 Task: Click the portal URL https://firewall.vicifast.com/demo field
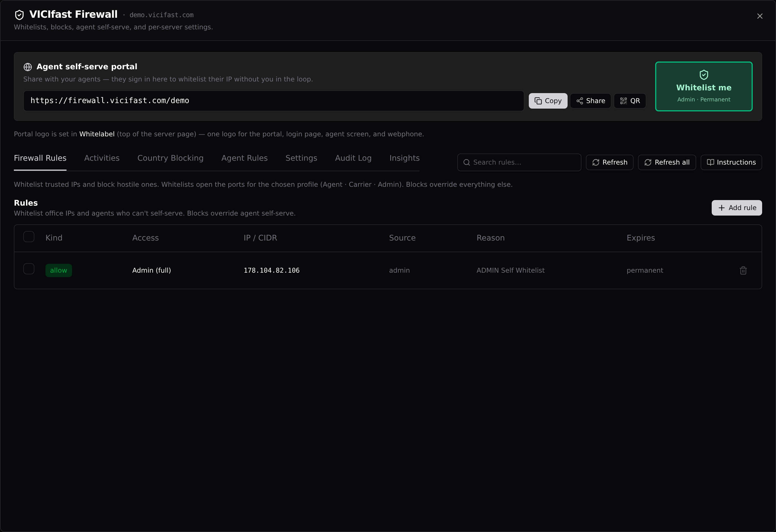click(274, 101)
